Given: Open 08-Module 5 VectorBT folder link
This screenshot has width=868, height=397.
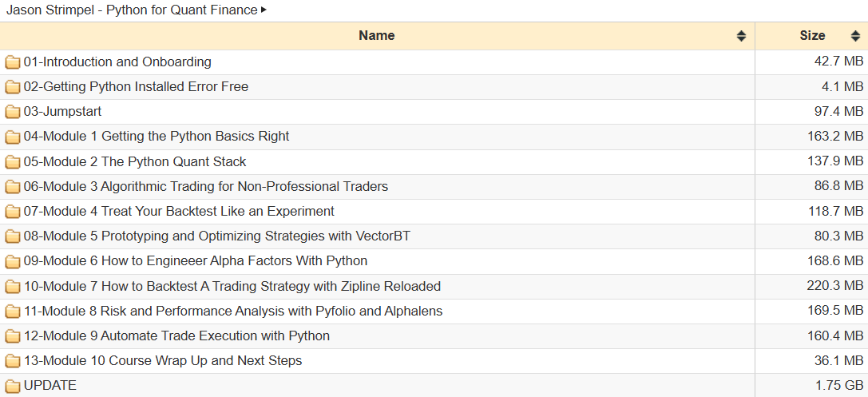Looking at the screenshot, I should point(217,236).
